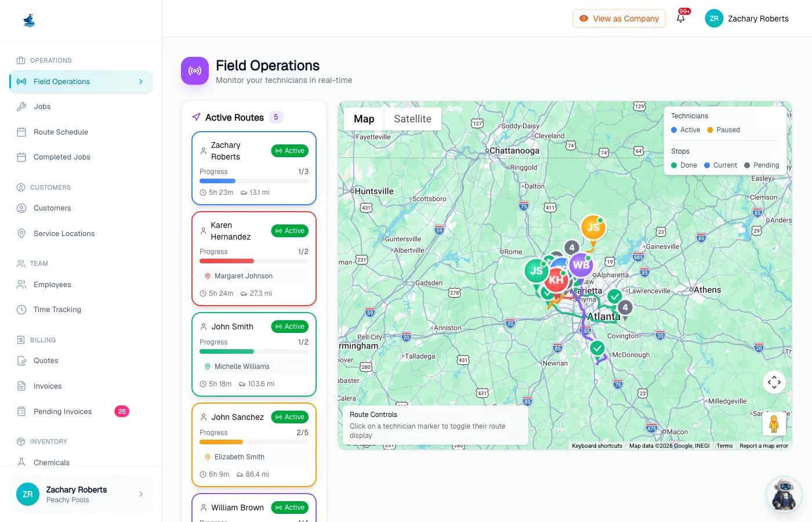Select Karen Hernandez's active route card

coord(253,259)
